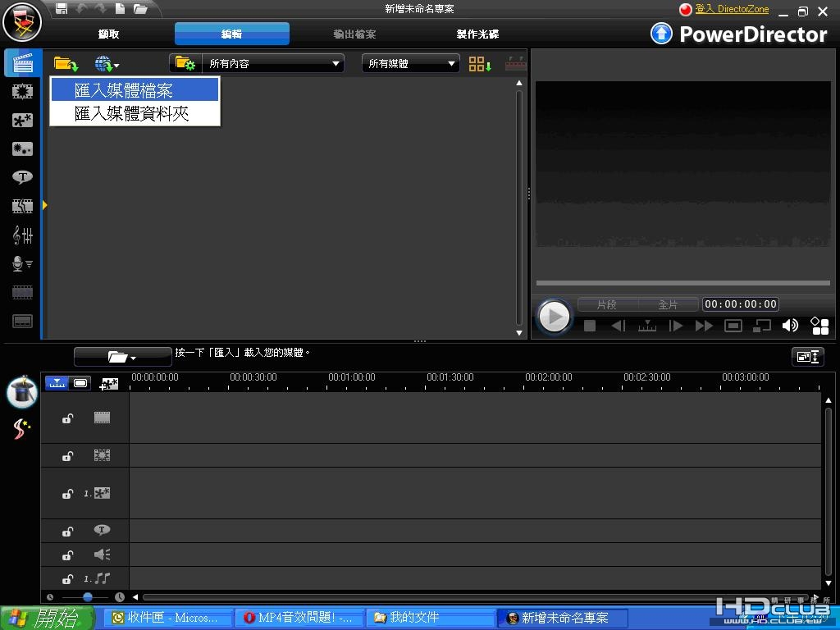This screenshot has height=630, width=840.
Task: Click the new project document icon
Action: [120, 8]
